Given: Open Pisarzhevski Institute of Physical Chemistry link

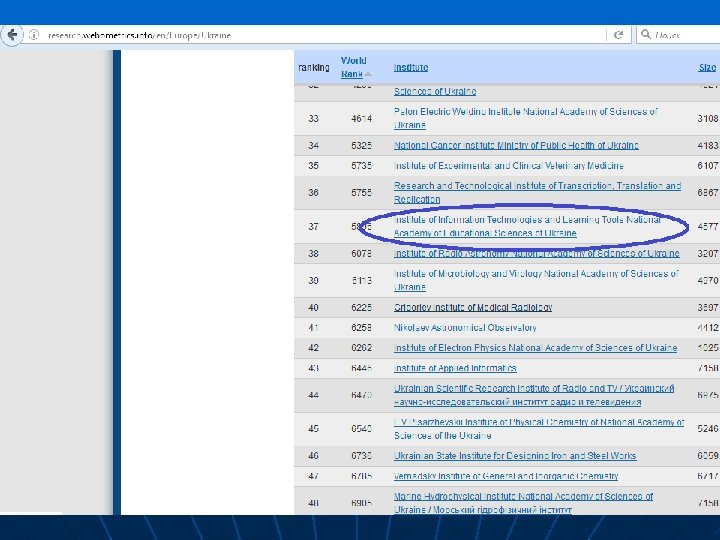Looking at the screenshot, I should tap(539, 428).
